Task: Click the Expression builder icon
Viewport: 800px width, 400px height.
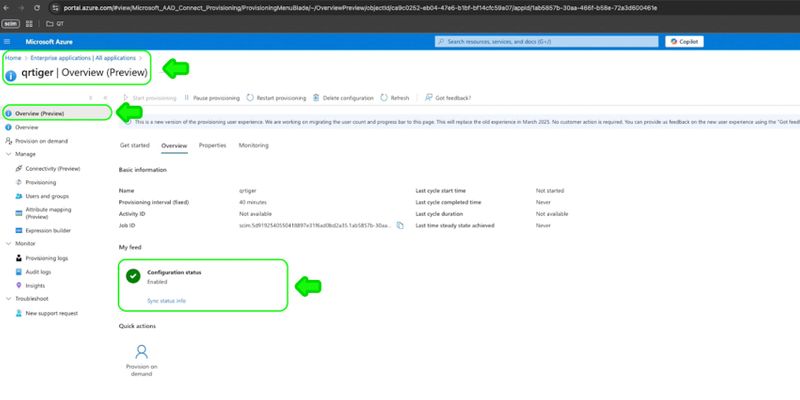Action: [19, 231]
